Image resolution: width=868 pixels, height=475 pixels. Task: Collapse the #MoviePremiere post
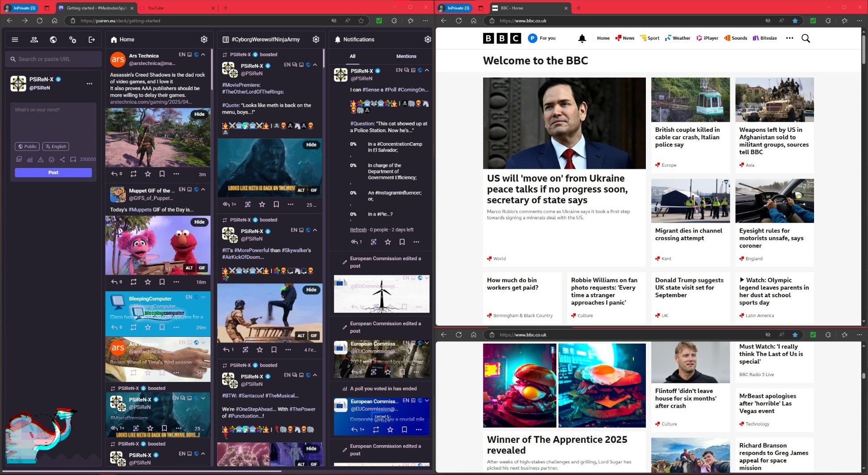coord(315,65)
